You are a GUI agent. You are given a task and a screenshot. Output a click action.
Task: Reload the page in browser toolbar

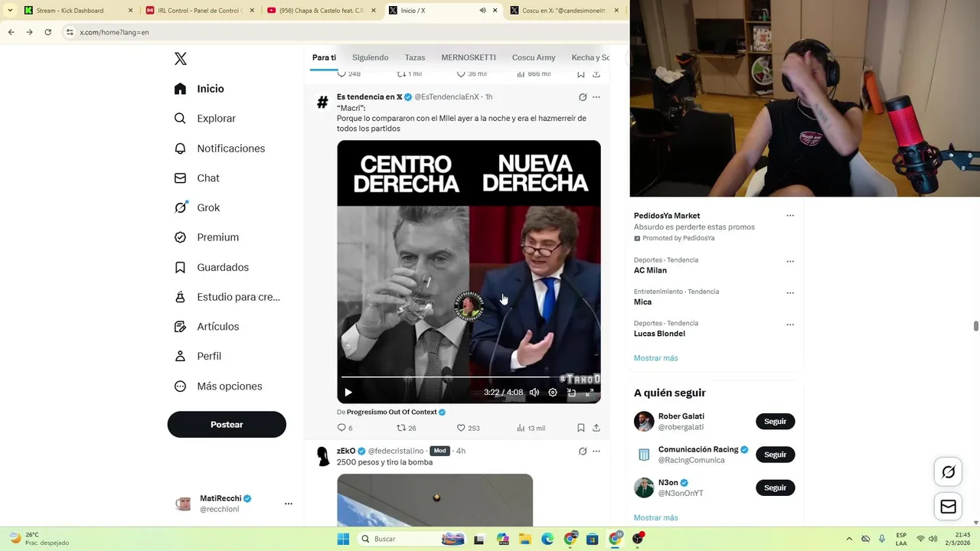click(x=47, y=32)
